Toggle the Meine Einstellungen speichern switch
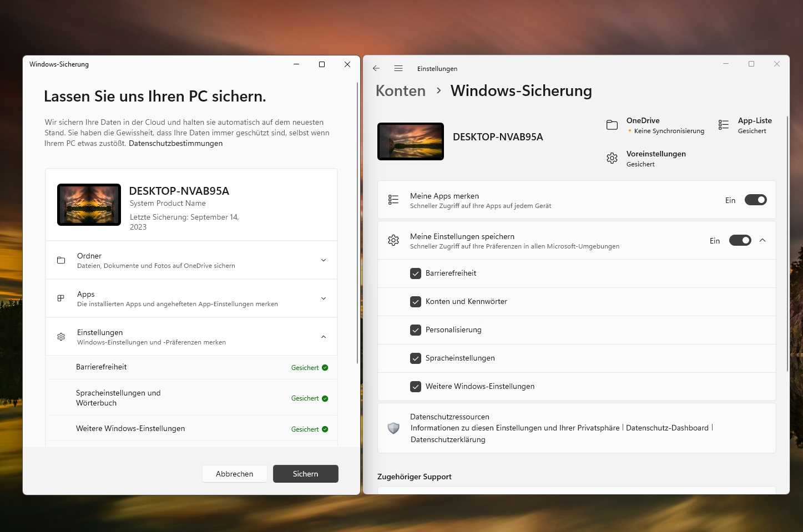The width and height of the screenshot is (803, 532). pyautogui.click(x=740, y=240)
